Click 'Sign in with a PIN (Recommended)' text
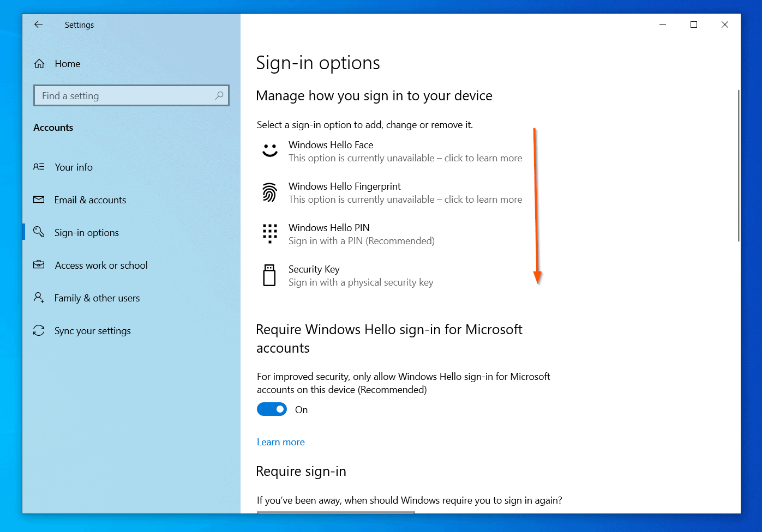Image resolution: width=762 pixels, height=532 pixels. pyautogui.click(x=362, y=241)
